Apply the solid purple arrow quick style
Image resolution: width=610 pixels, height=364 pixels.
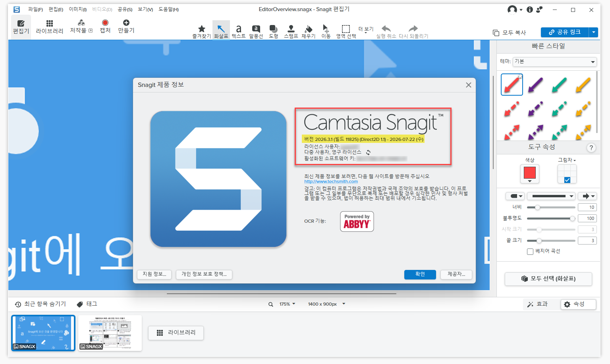pyautogui.click(x=535, y=85)
